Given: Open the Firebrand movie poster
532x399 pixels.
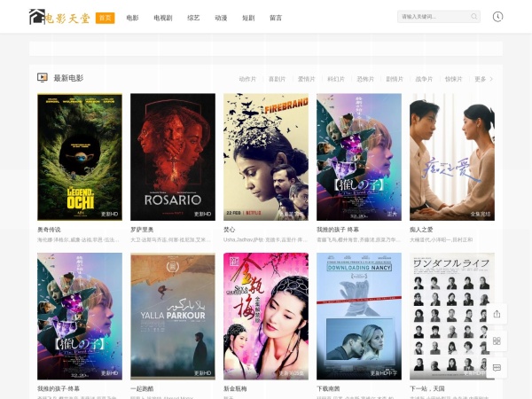Looking at the screenshot, I should click(266, 157).
